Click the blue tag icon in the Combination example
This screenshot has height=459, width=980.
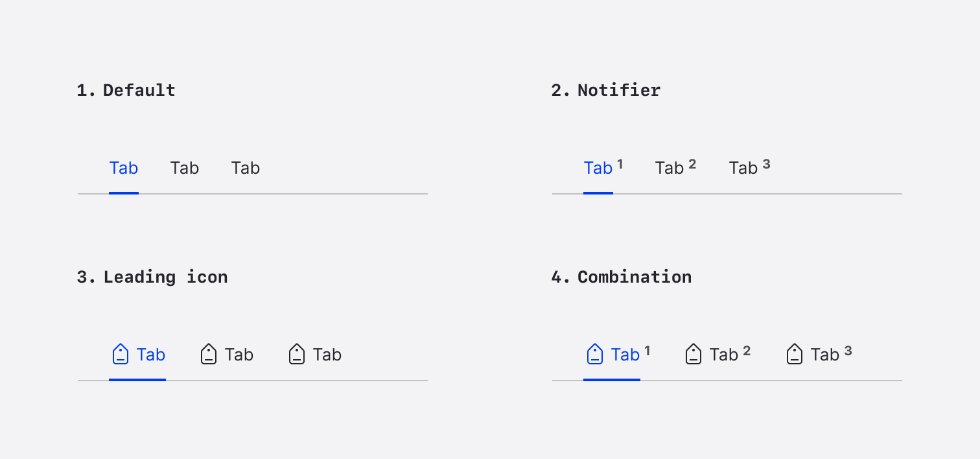(x=594, y=354)
